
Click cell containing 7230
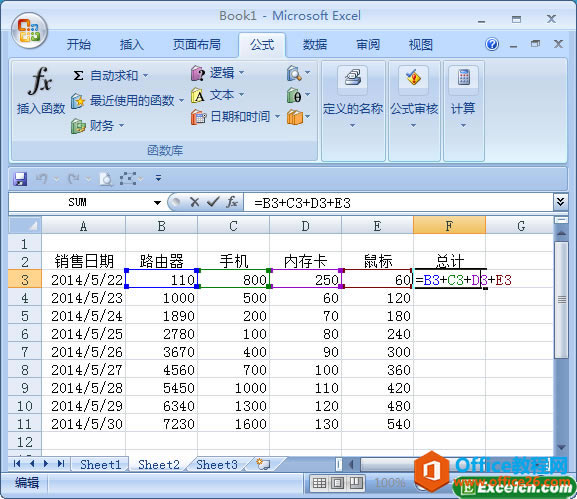[161, 424]
